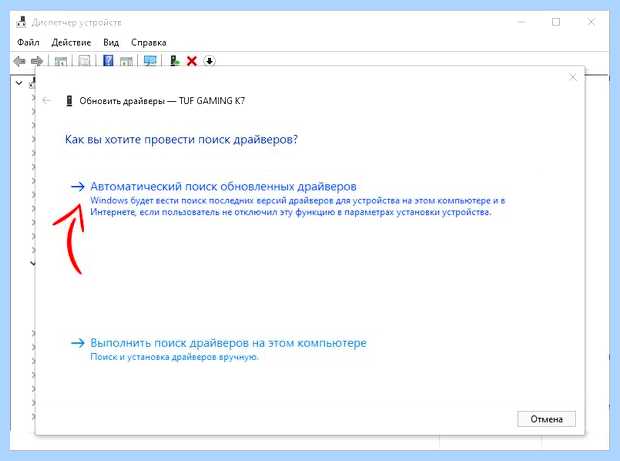Toggle the action pane toolbar icon

126,61
